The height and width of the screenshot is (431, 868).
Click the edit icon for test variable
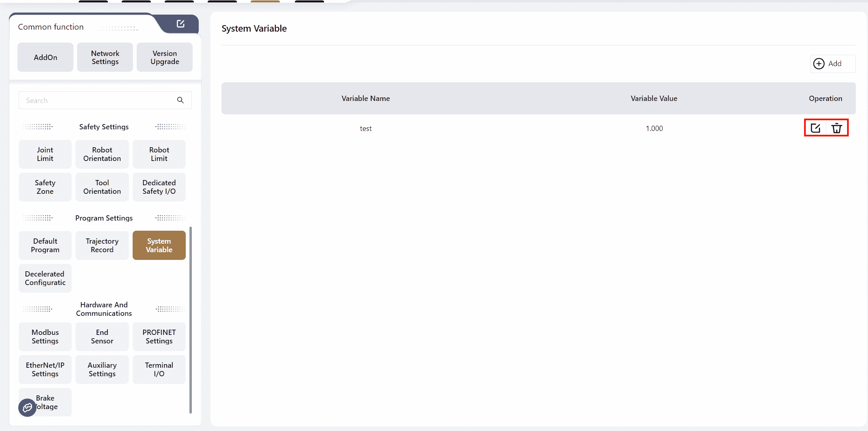click(x=815, y=128)
